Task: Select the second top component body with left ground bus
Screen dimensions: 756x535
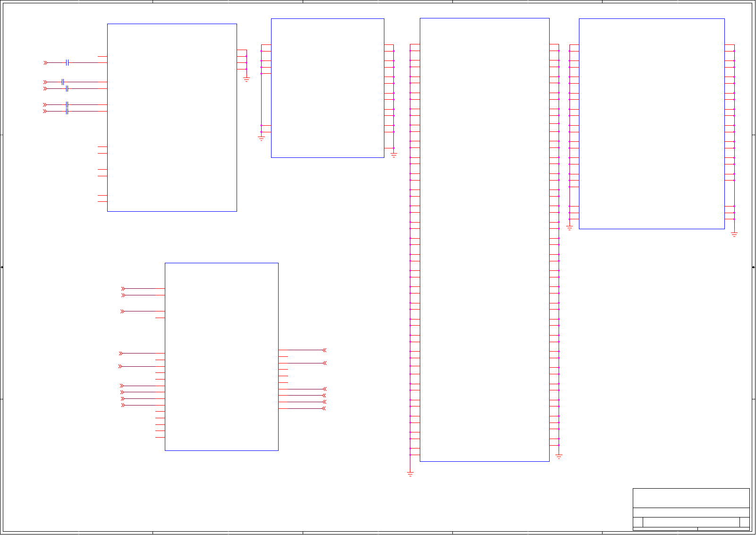Action: pos(328,88)
